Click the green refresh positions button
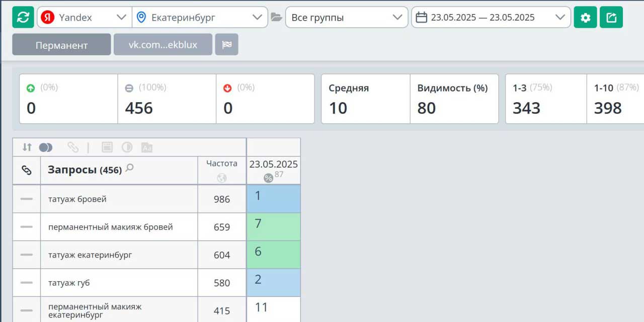644x322 pixels. point(23,17)
